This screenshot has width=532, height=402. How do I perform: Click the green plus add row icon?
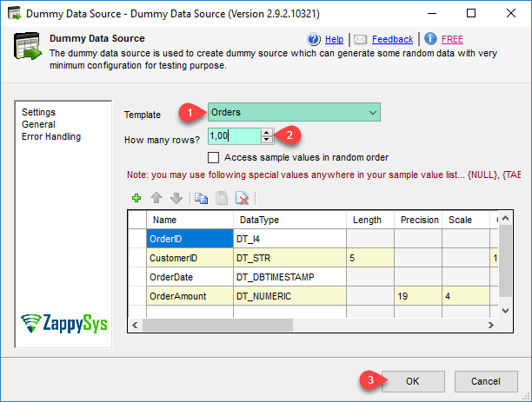pos(136,198)
